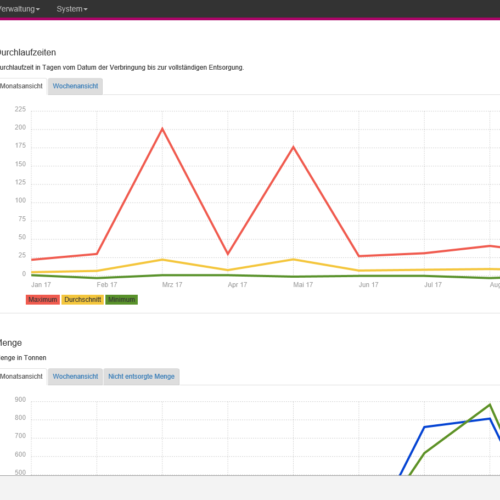Click the caret arrow next to System
The width and height of the screenshot is (500, 500).
pyautogui.click(x=86, y=9)
